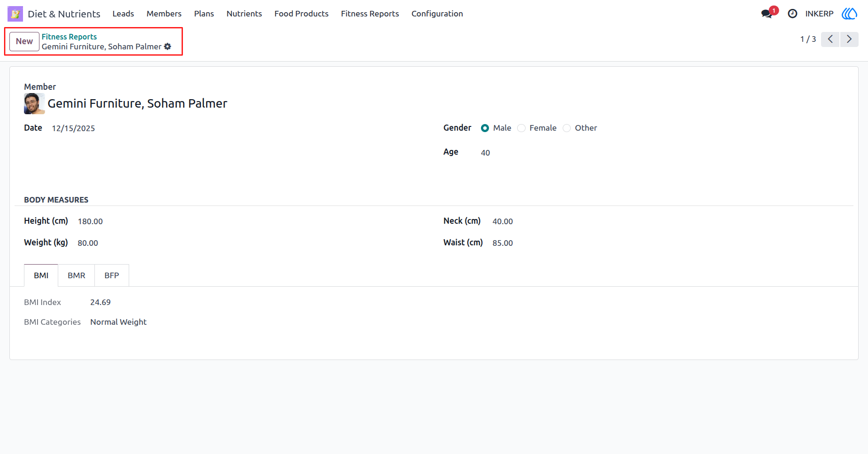The image size is (868, 454).
Task: Select Other gender radio button
Action: 567,128
